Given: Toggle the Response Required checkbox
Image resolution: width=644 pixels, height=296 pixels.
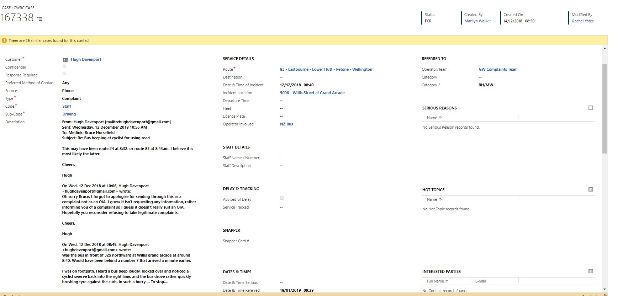Looking at the screenshot, I should (64, 74).
